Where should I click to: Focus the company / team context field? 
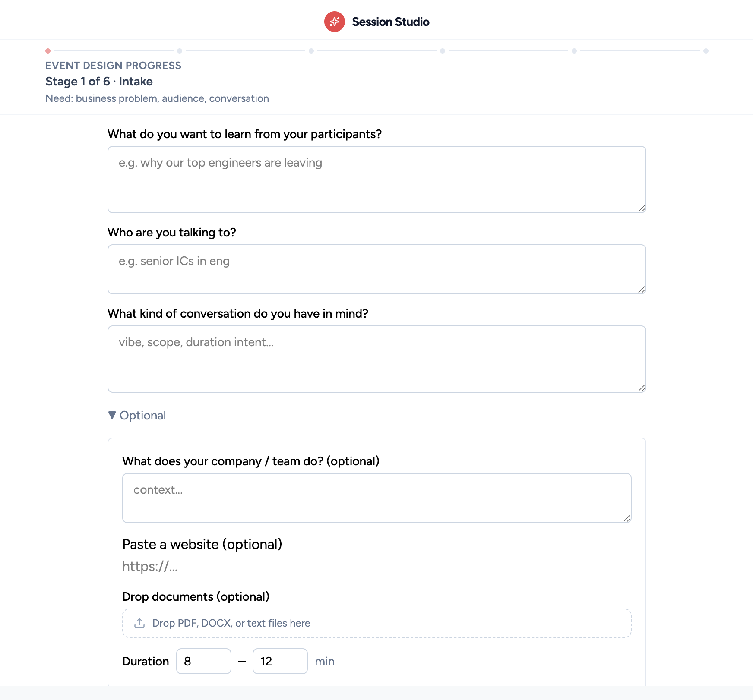[376, 498]
